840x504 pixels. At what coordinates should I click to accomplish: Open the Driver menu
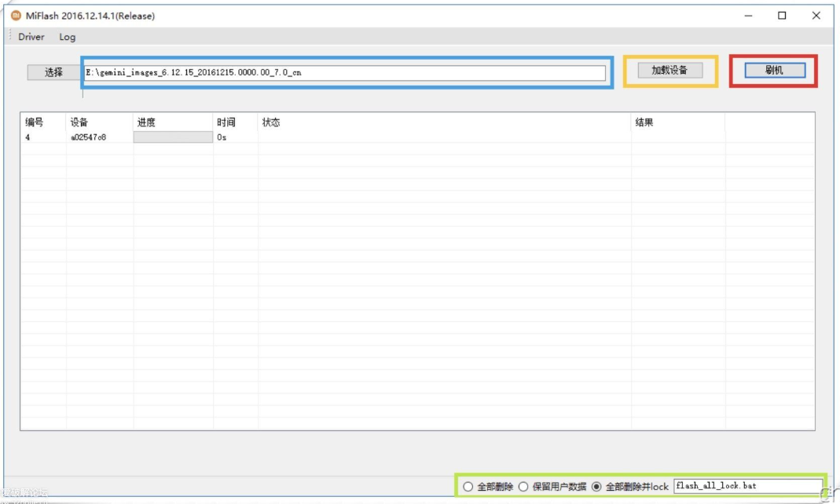pos(31,37)
